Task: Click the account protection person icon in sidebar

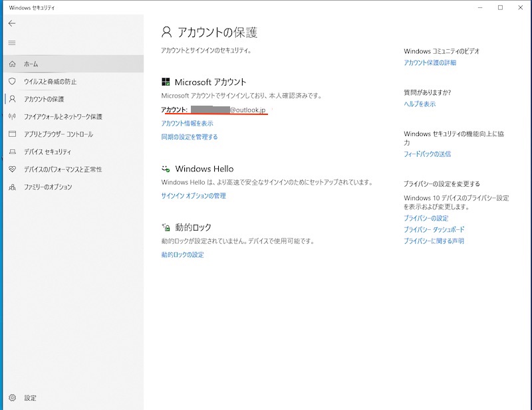Action: (12, 99)
